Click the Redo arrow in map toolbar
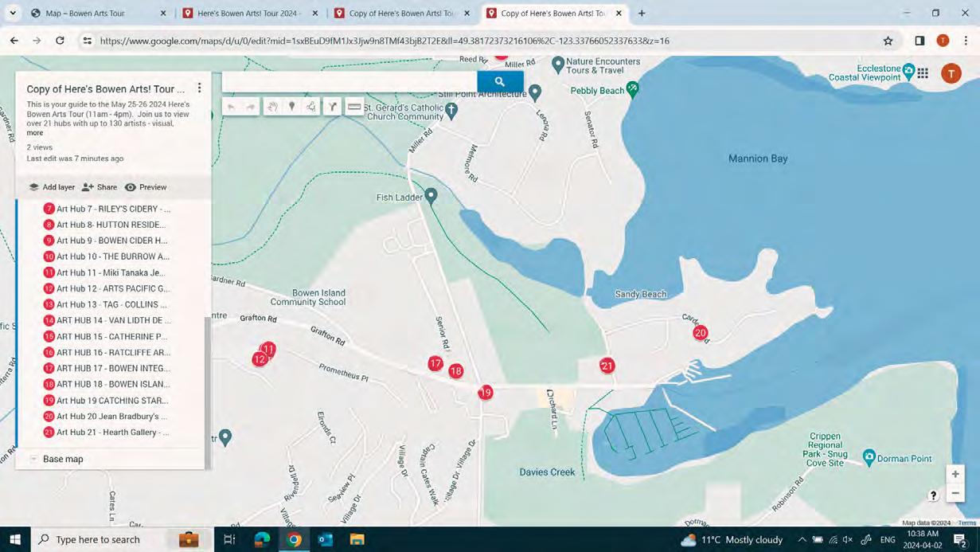The image size is (980, 552). click(250, 107)
